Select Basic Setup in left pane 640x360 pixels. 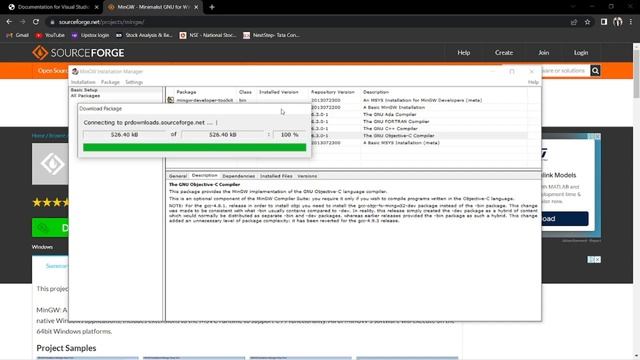[84, 90]
